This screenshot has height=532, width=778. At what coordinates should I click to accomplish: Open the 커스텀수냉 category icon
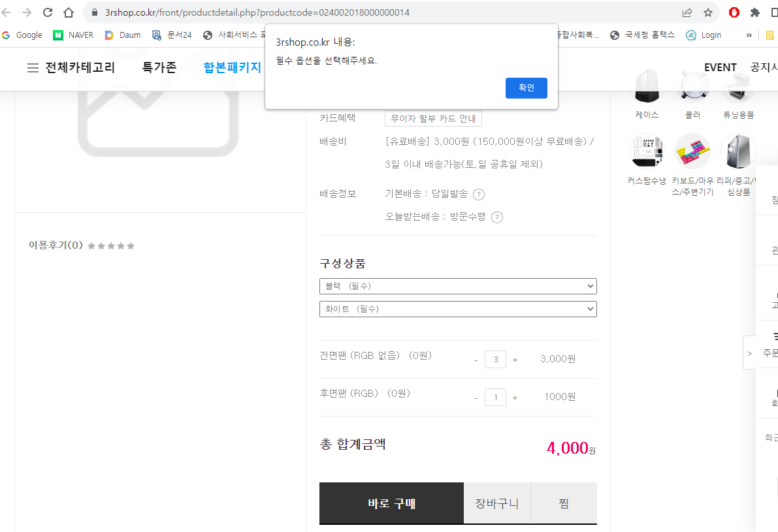click(647, 151)
